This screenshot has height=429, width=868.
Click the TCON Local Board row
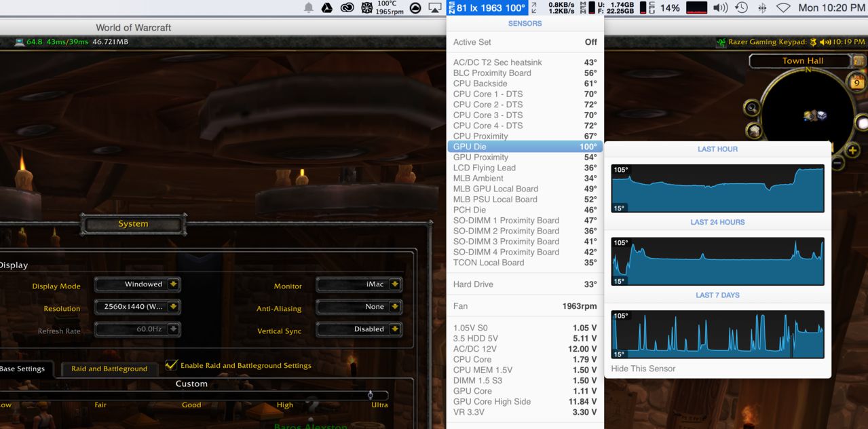pos(525,263)
